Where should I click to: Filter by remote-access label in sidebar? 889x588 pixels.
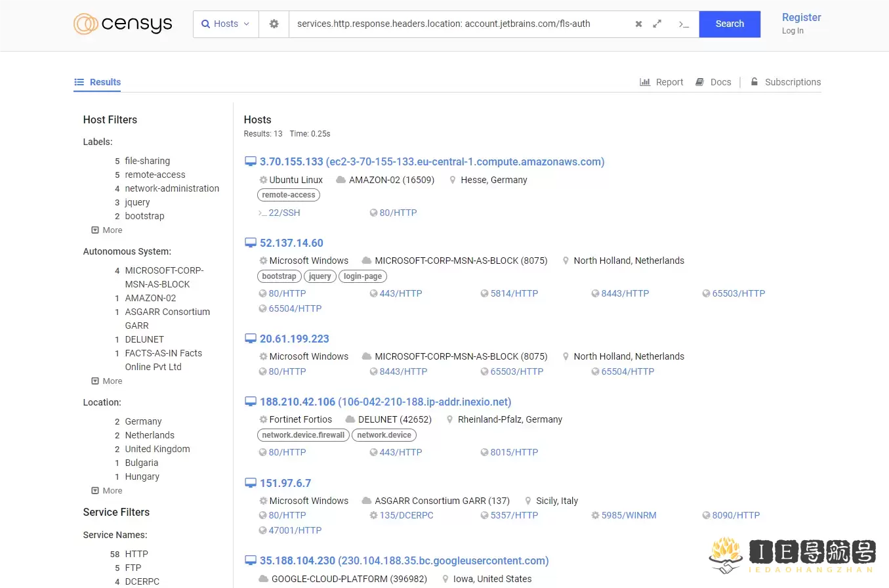point(155,175)
